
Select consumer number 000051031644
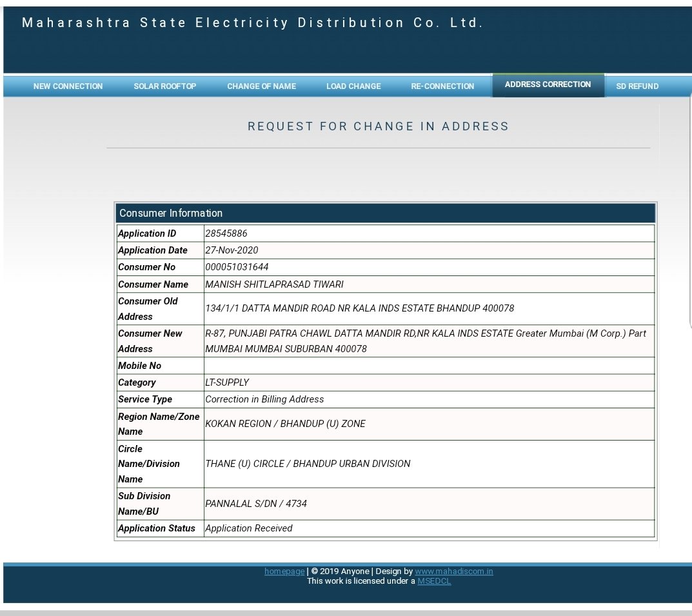pyautogui.click(x=237, y=267)
